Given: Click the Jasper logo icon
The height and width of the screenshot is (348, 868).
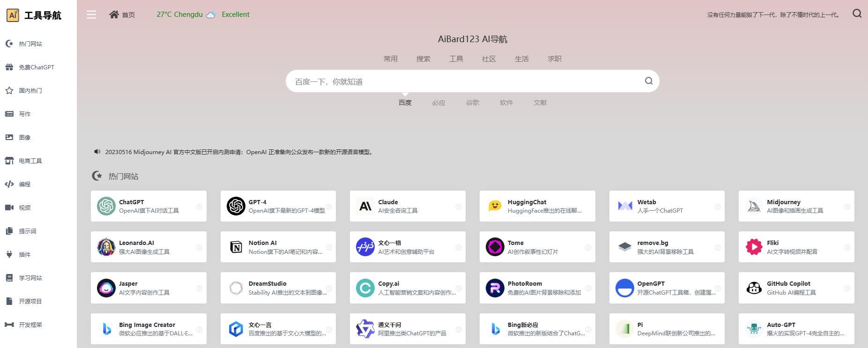Looking at the screenshot, I should (106, 288).
